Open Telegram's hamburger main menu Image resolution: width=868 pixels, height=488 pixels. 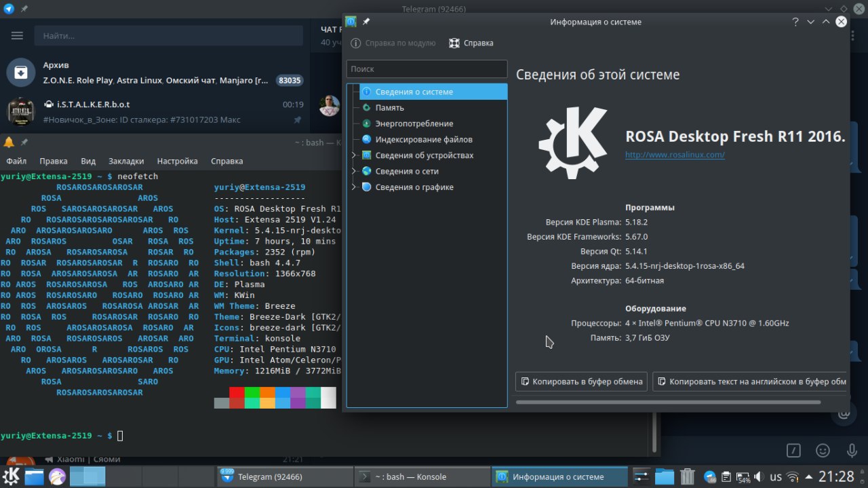(17, 35)
